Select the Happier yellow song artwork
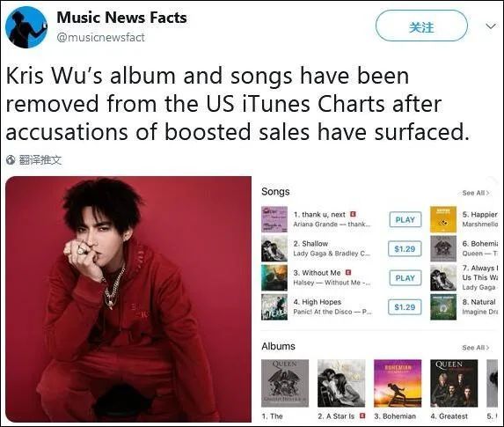The width and height of the screenshot is (504, 427). [x=443, y=219]
